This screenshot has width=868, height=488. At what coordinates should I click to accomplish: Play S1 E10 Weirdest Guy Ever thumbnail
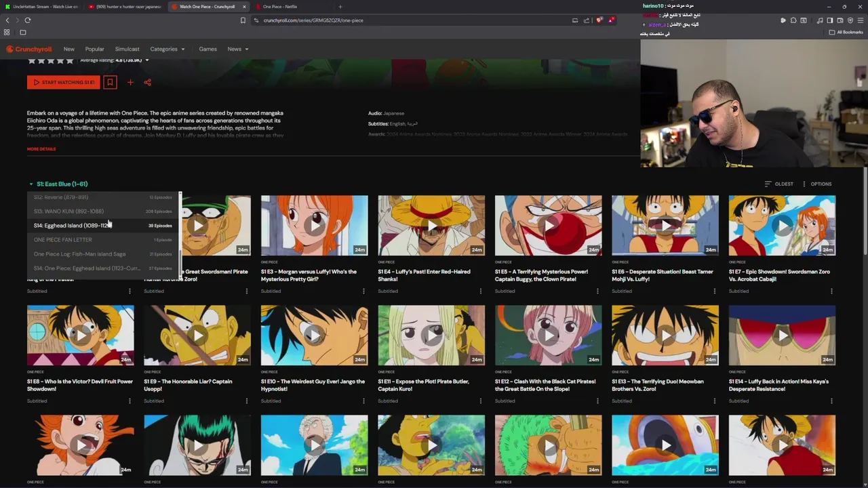point(314,335)
